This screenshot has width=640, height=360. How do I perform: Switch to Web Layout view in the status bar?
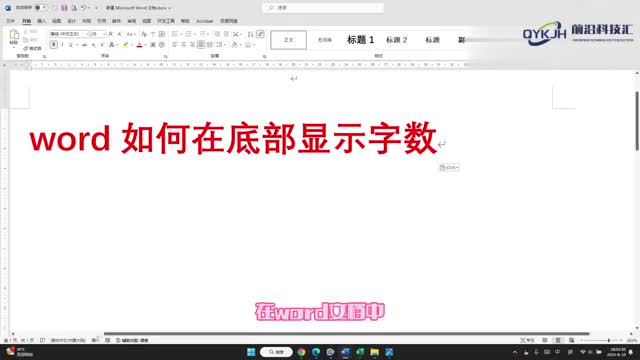[x=571, y=340]
